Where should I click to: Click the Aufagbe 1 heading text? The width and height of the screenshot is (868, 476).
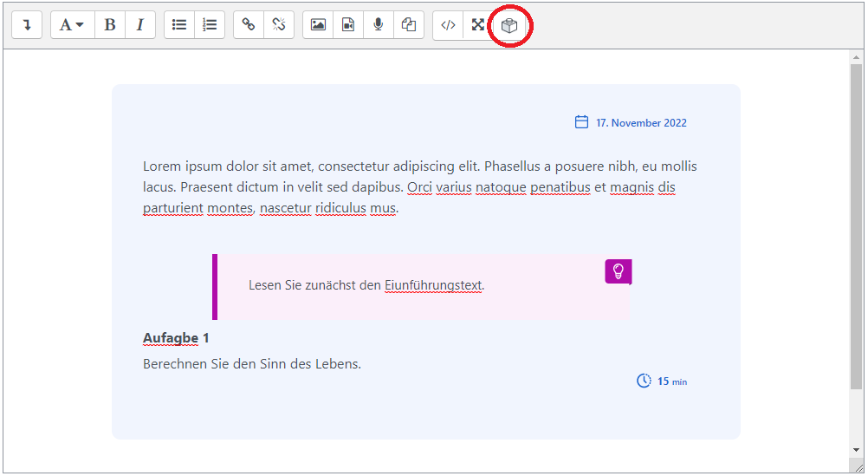tap(176, 337)
